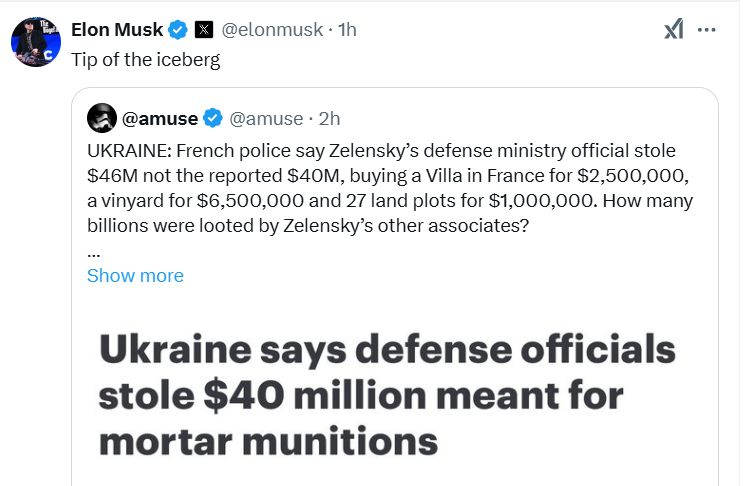Click the @amuse stormtrooper avatar

coord(102,119)
